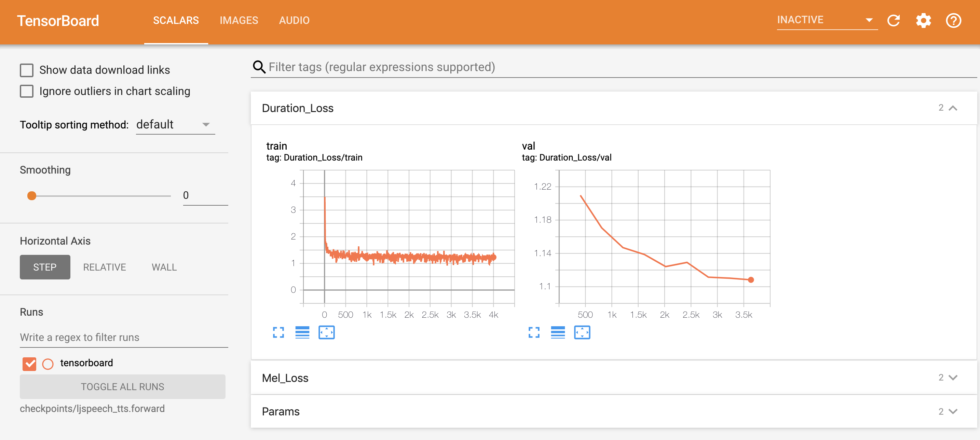This screenshot has width=980, height=440.
Task: Click the Filter tags input field
Action: [x=615, y=67]
